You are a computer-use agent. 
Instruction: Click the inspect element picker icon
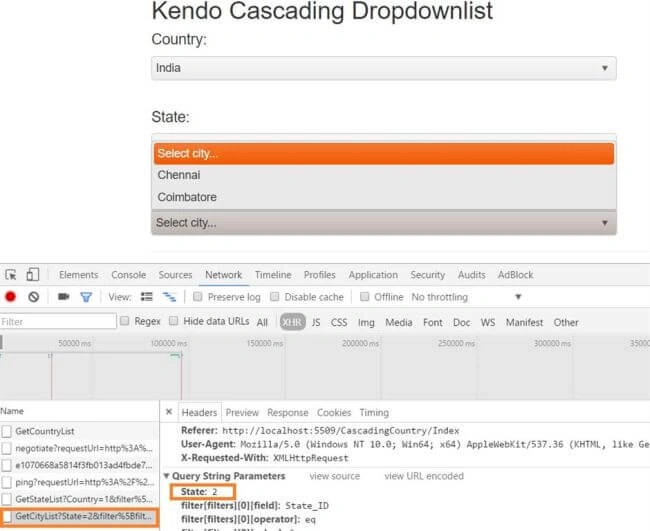pyautogui.click(x=11, y=275)
